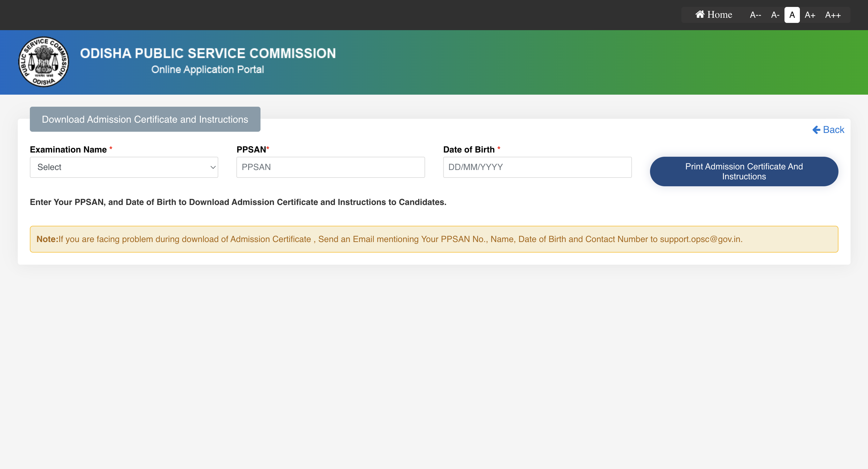Click the support.opsc@gov.in email text

pyautogui.click(x=699, y=239)
